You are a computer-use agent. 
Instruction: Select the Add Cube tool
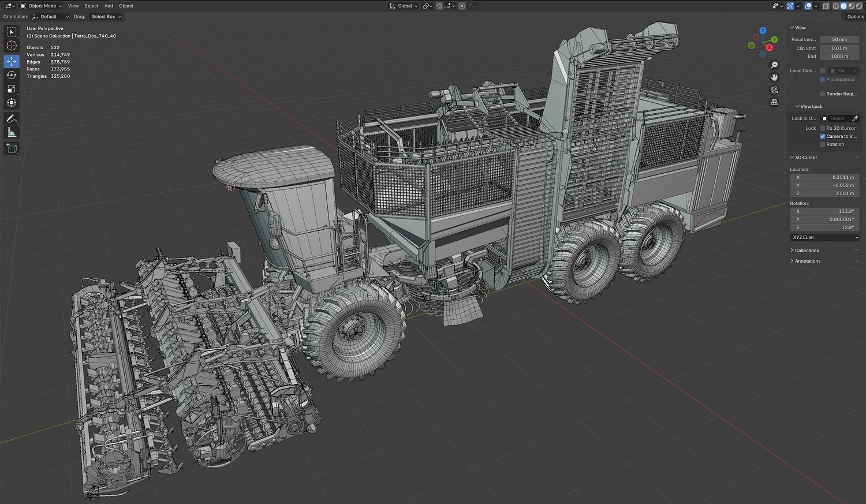[12, 148]
